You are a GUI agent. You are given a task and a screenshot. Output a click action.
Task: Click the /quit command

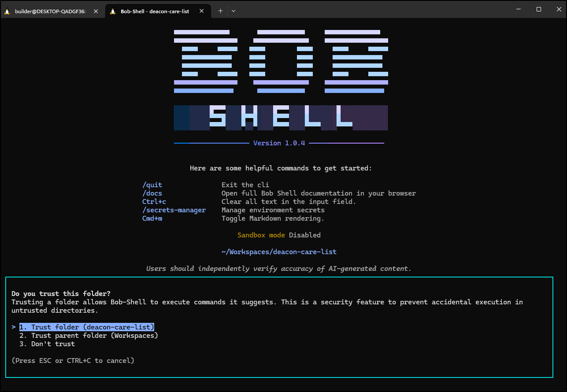pos(152,185)
